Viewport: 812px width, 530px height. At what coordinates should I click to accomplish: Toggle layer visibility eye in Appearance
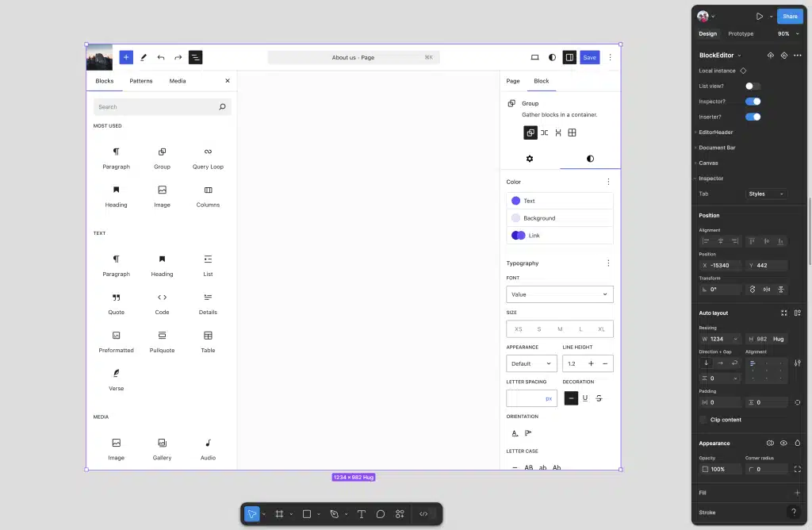coord(783,443)
